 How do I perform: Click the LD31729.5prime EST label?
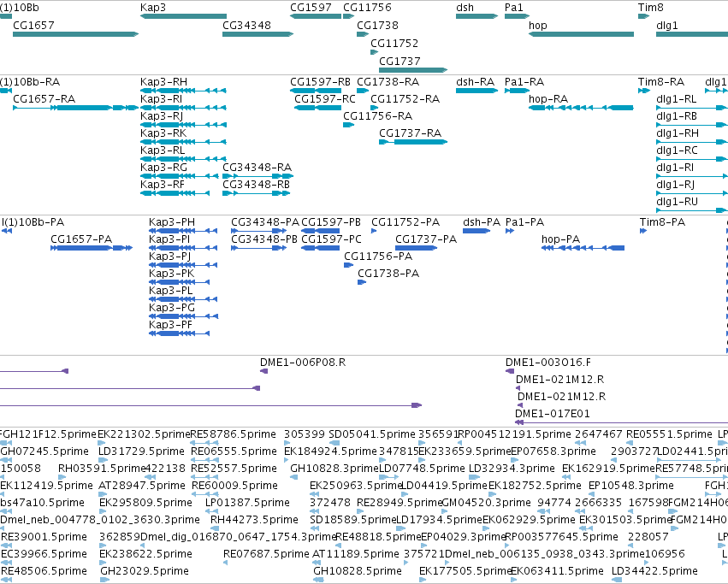pyautogui.click(x=142, y=451)
